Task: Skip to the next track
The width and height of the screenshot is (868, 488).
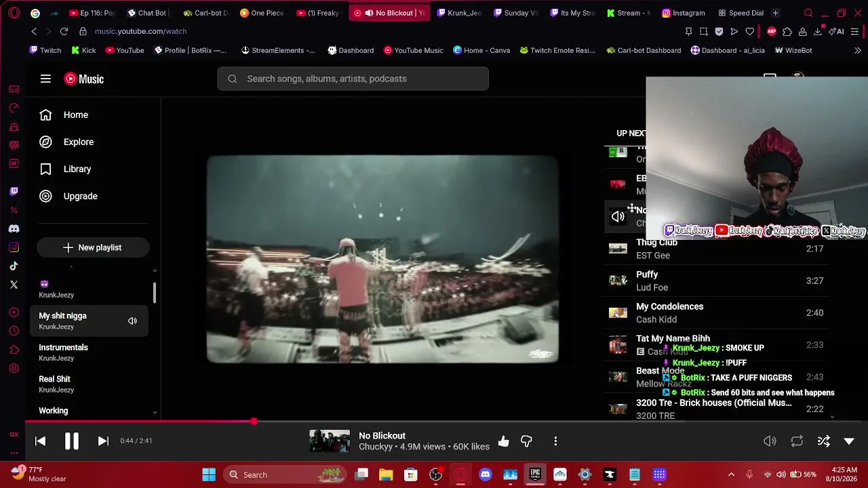Action: point(103,441)
